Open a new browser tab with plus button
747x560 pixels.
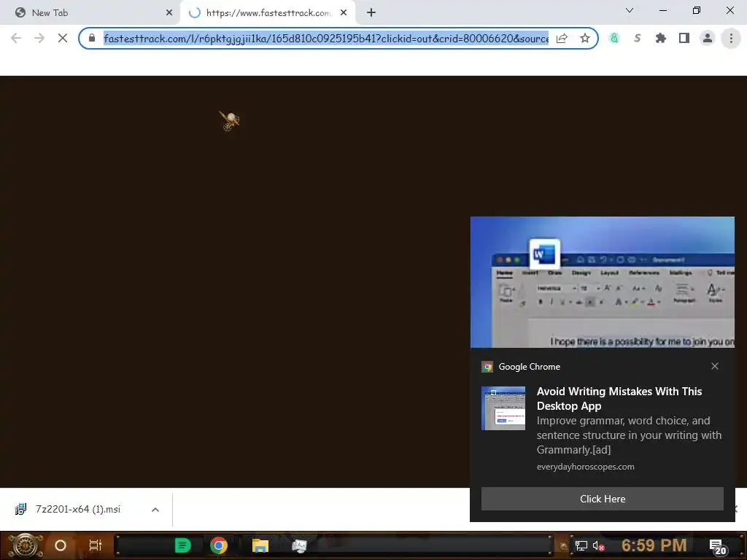point(371,13)
